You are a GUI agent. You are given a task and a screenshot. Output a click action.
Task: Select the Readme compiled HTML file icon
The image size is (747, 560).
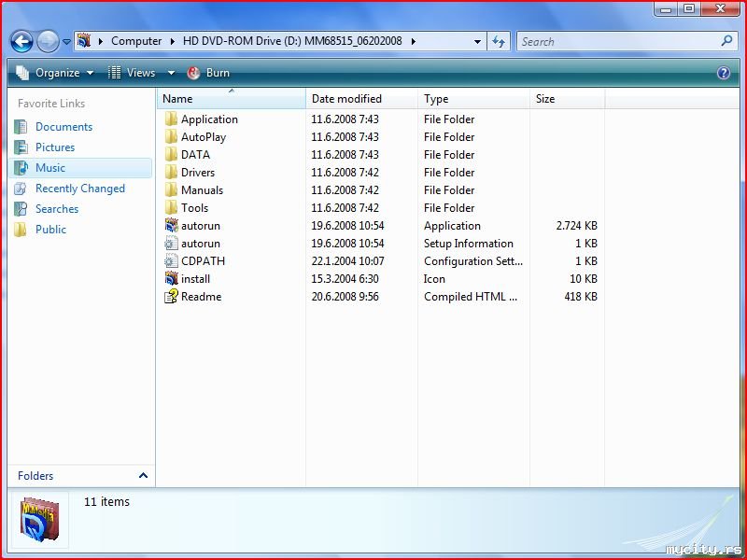[x=171, y=297]
